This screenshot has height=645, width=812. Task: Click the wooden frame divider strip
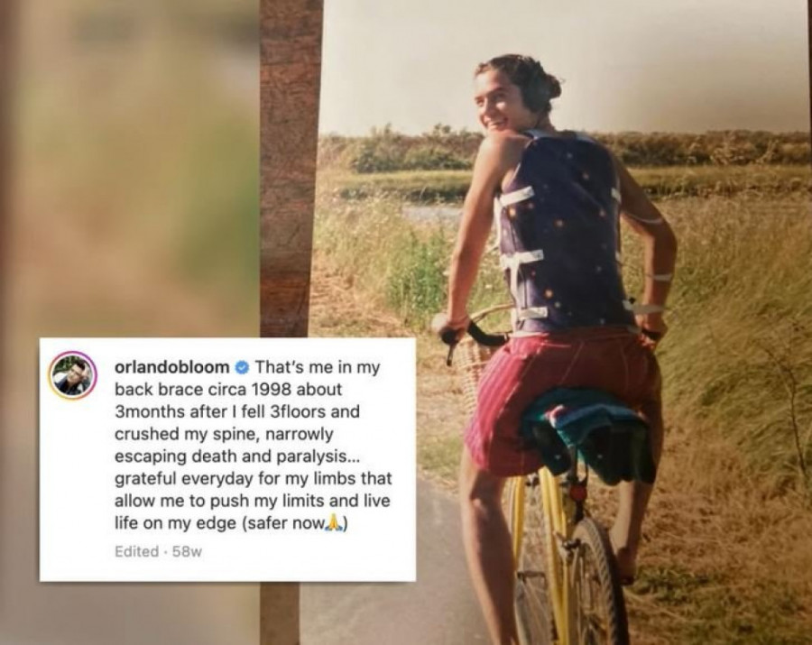tap(290, 168)
